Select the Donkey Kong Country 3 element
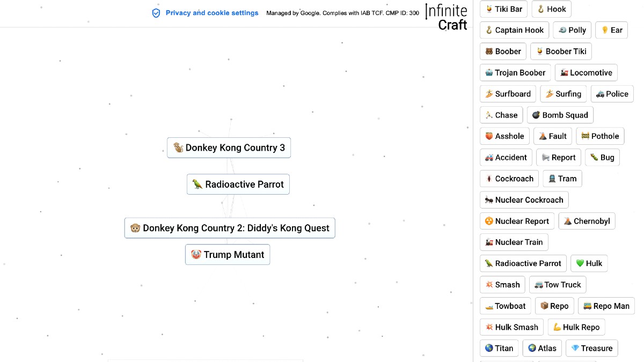This screenshot has width=644, height=362. 229,147
